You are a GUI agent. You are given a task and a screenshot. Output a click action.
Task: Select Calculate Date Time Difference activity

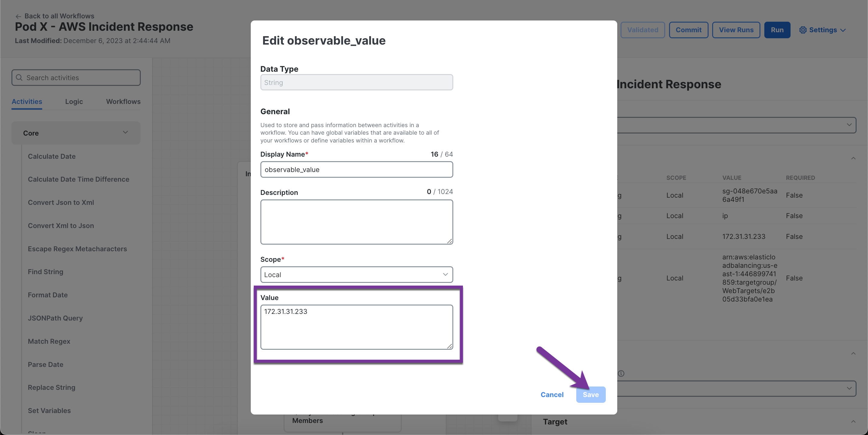pos(78,179)
